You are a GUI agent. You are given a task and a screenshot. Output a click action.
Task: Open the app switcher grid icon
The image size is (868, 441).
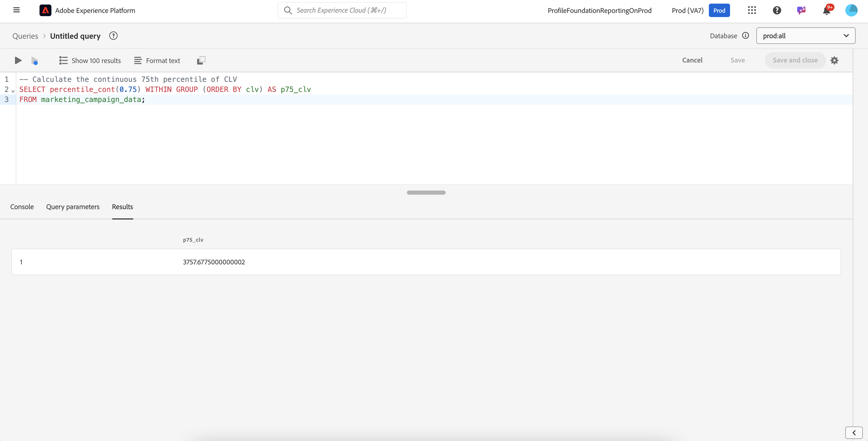(x=752, y=10)
